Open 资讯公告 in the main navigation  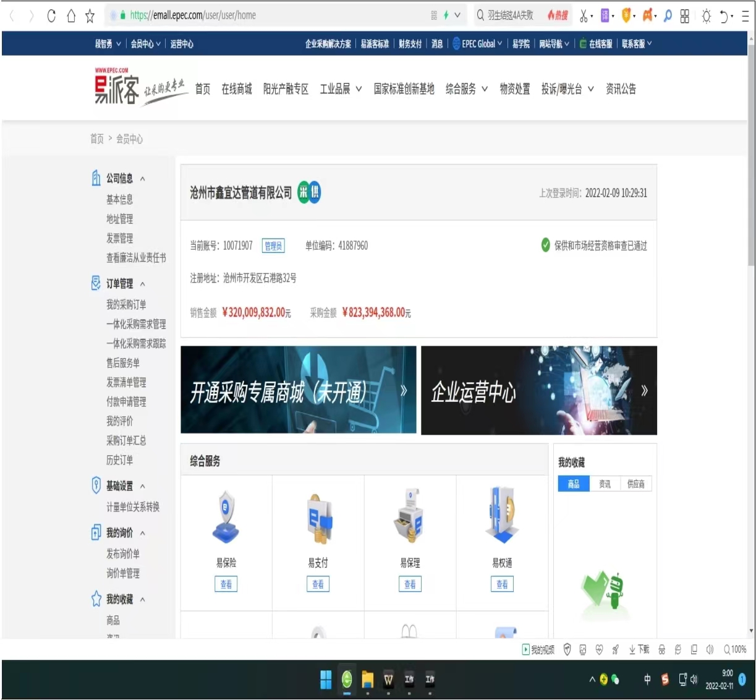pyautogui.click(x=621, y=89)
